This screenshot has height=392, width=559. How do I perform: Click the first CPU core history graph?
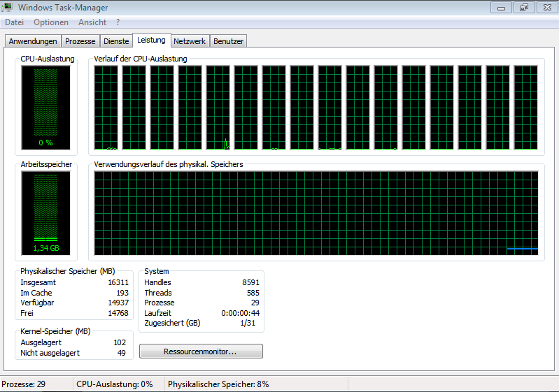coord(106,108)
